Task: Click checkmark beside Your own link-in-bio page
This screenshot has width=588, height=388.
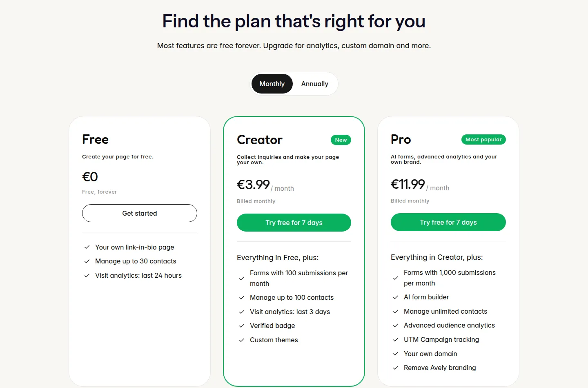Action: pyautogui.click(x=87, y=247)
